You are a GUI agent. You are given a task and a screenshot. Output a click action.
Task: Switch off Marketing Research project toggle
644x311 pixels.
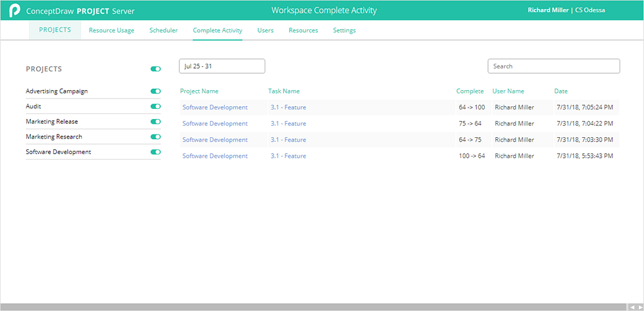[x=155, y=137]
